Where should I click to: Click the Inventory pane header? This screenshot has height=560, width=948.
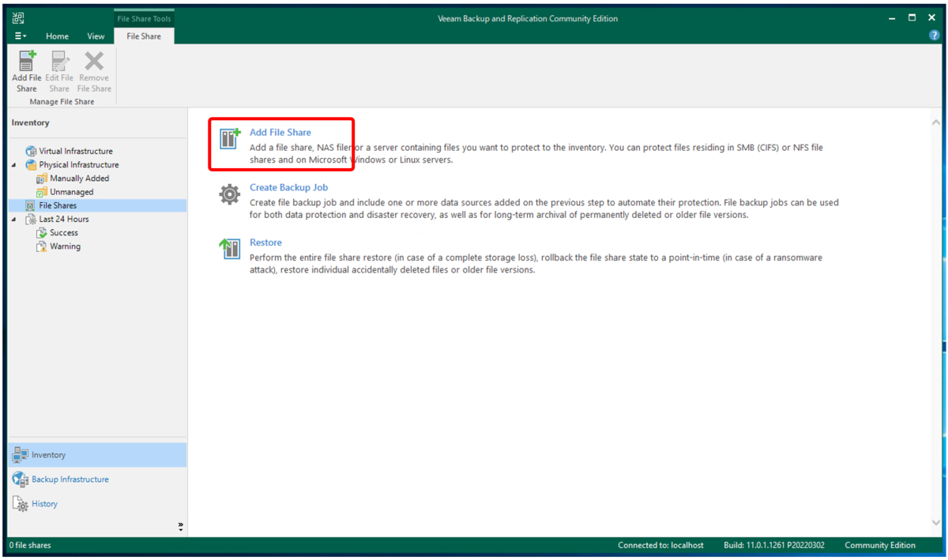coord(30,122)
